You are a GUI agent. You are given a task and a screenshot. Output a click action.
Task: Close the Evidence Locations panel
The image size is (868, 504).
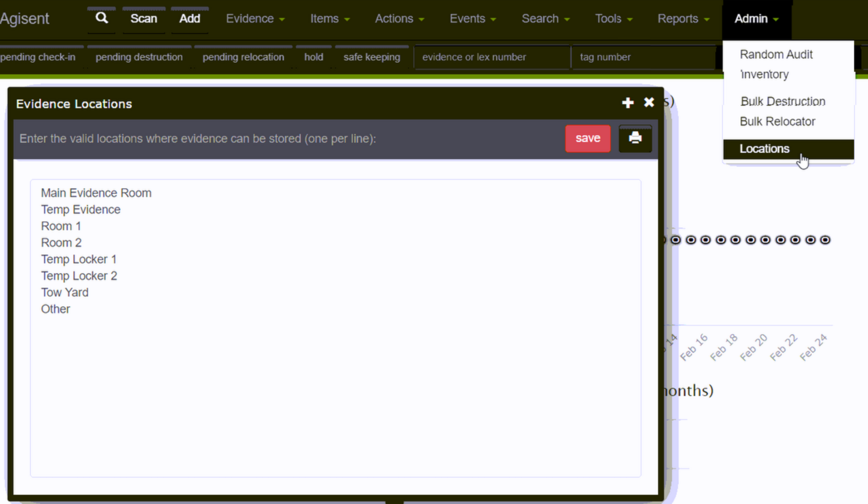point(649,103)
